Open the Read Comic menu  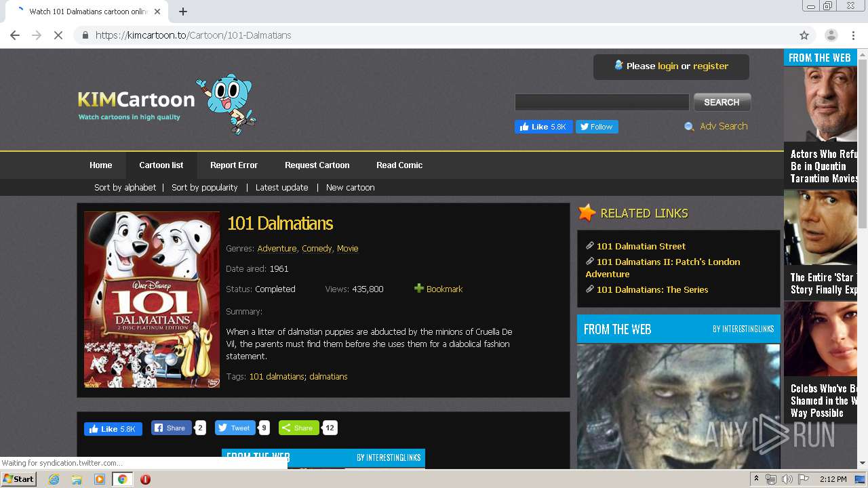(x=399, y=165)
